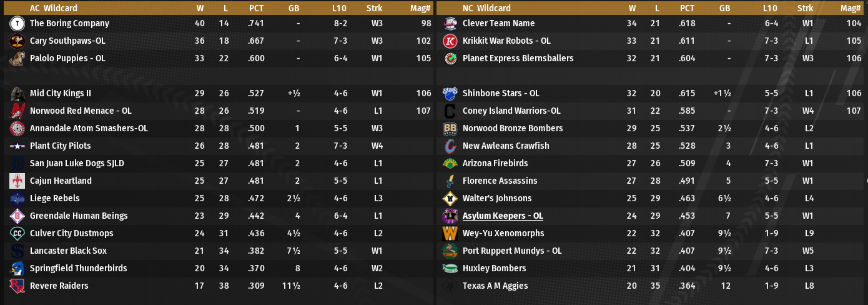Viewport: 868px width, 305px height.
Task: Sort NC Wildcard by GB column
Action: (724, 9)
